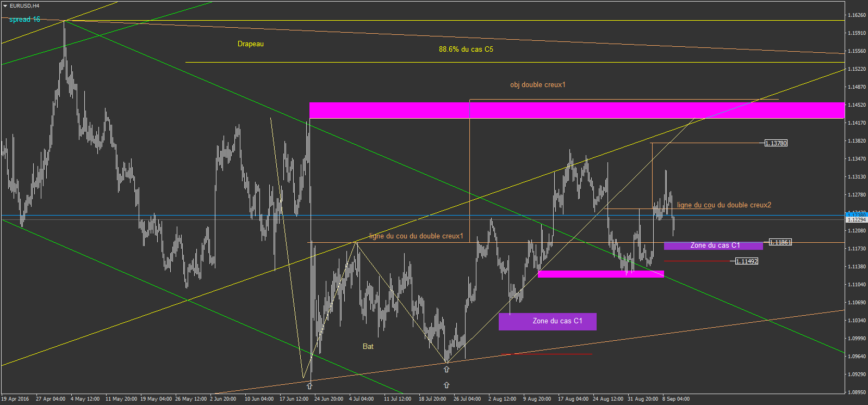Click 1.09640 on the price axis
Screen dimensions: 868x405
(857, 357)
